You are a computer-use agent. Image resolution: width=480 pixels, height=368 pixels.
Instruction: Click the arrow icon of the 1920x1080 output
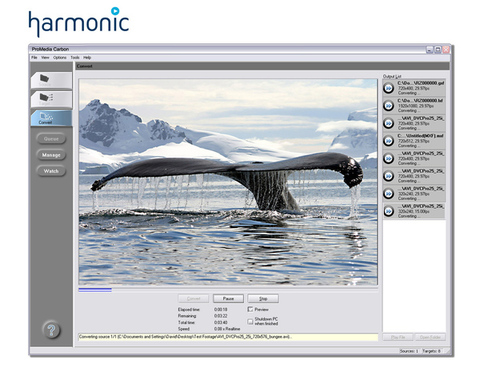click(388, 106)
